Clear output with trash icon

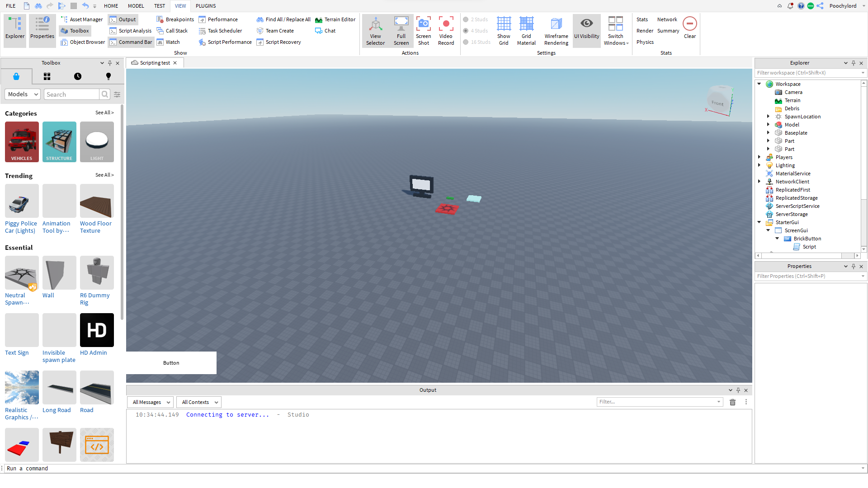pyautogui.click(x=733, y=402)
